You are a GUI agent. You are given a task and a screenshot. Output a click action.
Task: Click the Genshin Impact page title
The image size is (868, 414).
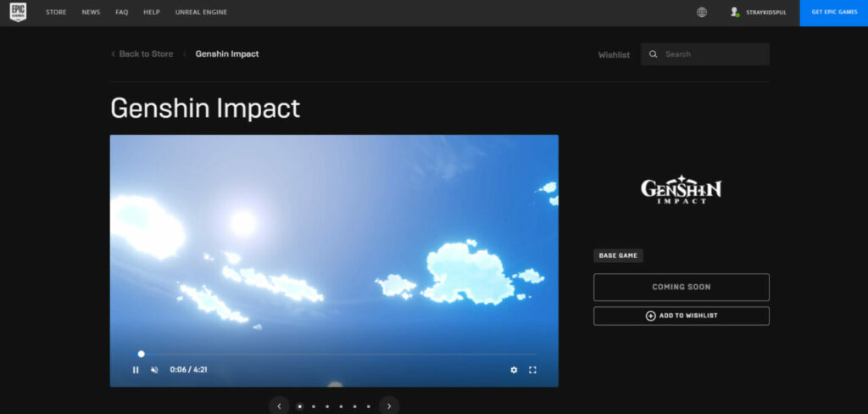(205, 108)
